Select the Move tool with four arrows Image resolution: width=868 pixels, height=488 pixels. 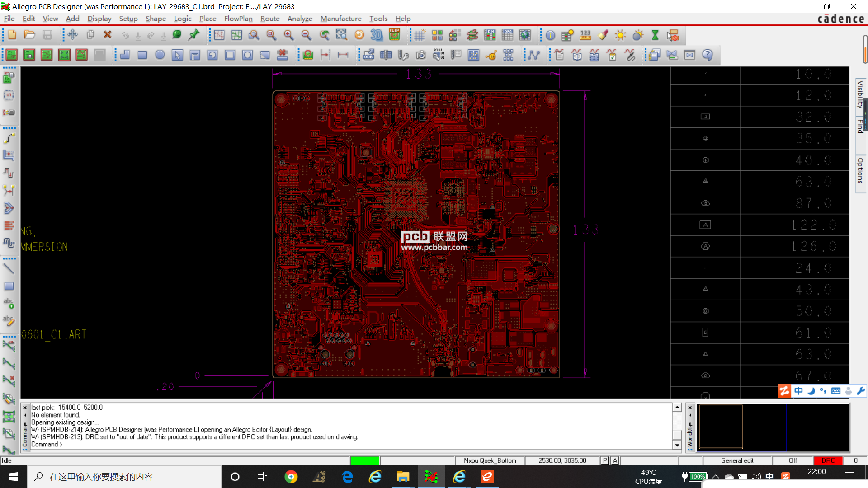tap(73, 35)
